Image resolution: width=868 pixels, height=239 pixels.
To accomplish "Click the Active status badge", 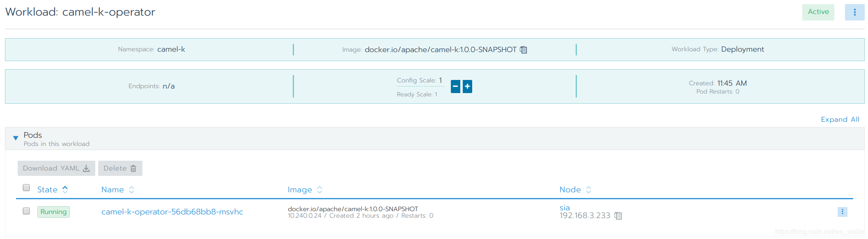I will coord(818,12).
